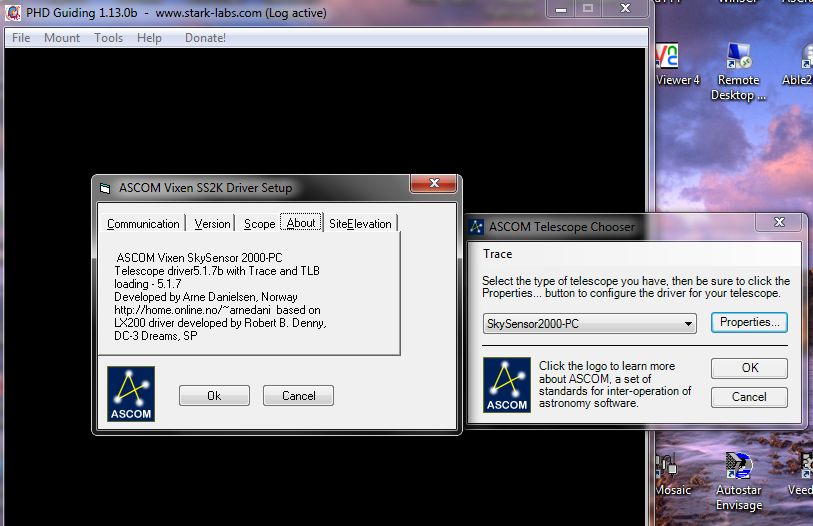Click the 'DC-3 Dreams, SP' text line
813x526 pixels.
pyautogui.click(x=156, y=336)
